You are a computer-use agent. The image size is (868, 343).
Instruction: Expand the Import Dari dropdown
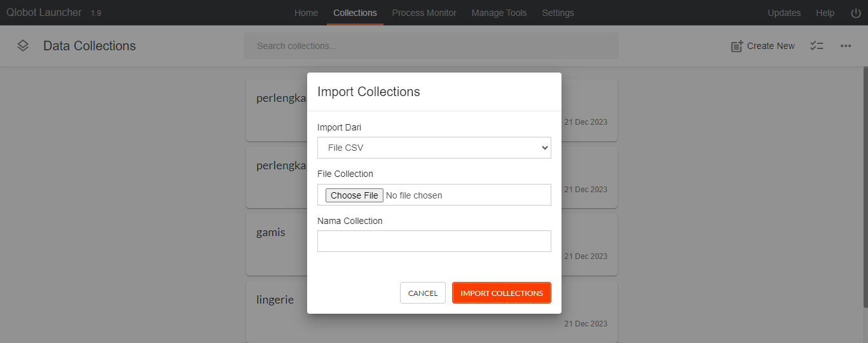434,148
